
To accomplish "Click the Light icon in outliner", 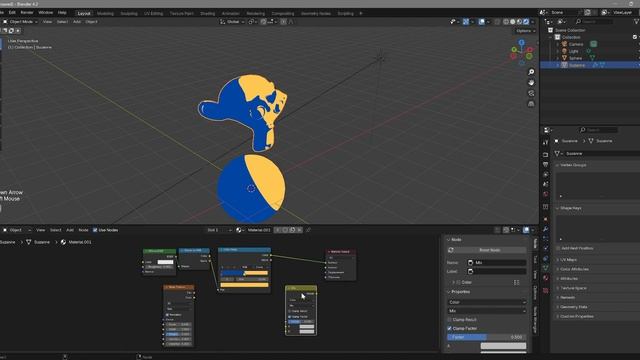I will 564,51.
